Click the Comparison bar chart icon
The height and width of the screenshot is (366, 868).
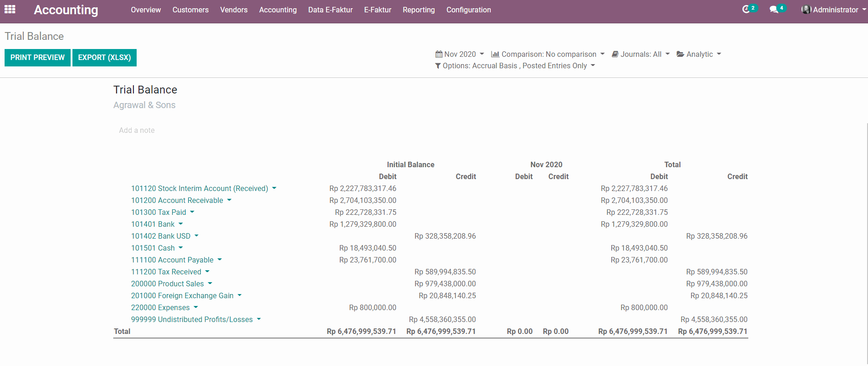(x=495, y=54)
